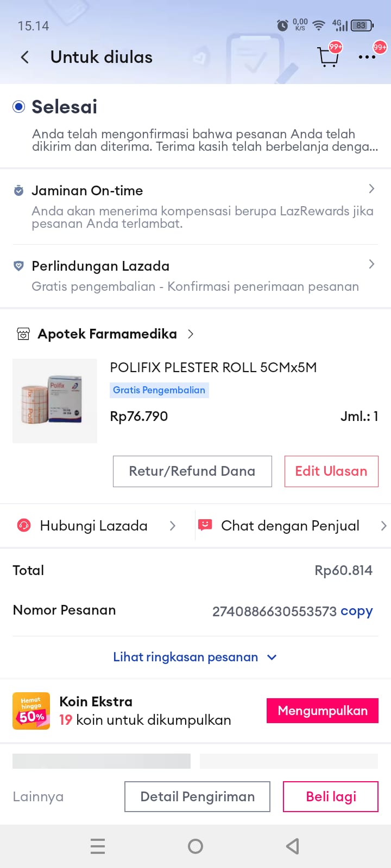The image size is (391, 868).
Task: Tap the Jaminan On-time shield icon
Action: pyautogui.click(x=18, y=191)
